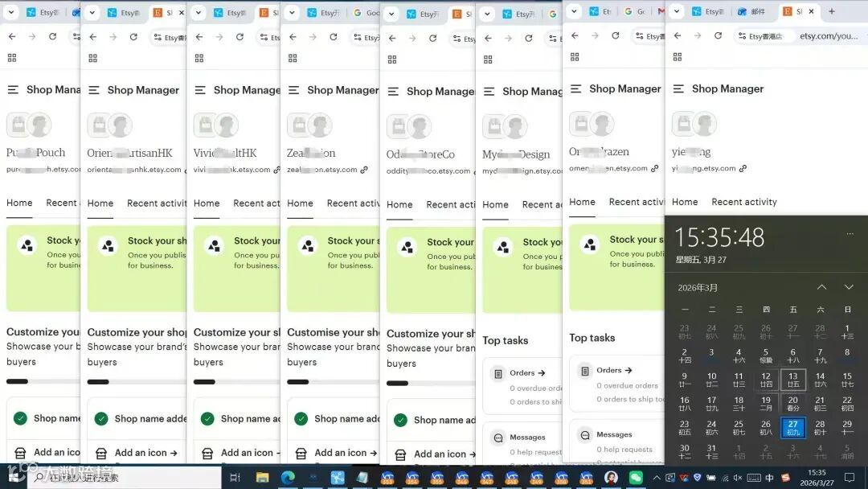Open File Explorer from the taskbar

coord(262,478)
